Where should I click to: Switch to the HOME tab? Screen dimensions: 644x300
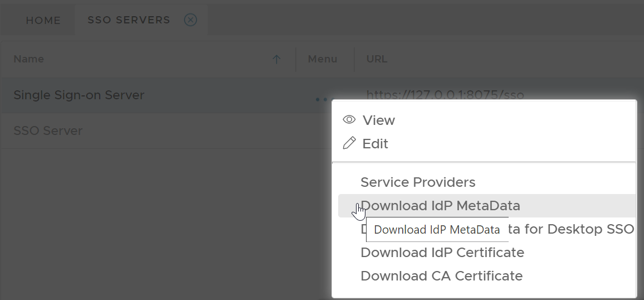pos(43,21)
